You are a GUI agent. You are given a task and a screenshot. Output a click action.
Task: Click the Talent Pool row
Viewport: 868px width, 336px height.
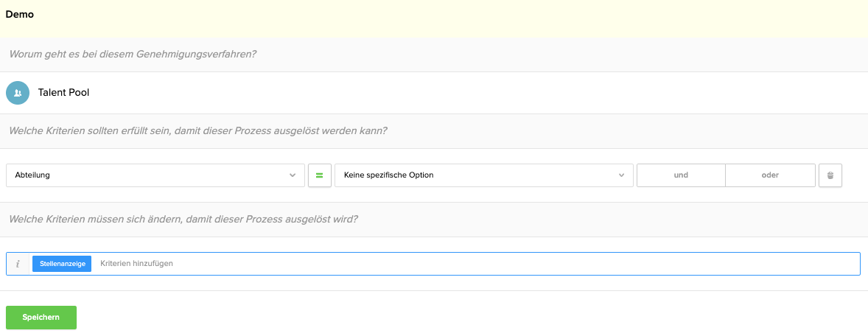pyautogui.click(x=434, y=93)
